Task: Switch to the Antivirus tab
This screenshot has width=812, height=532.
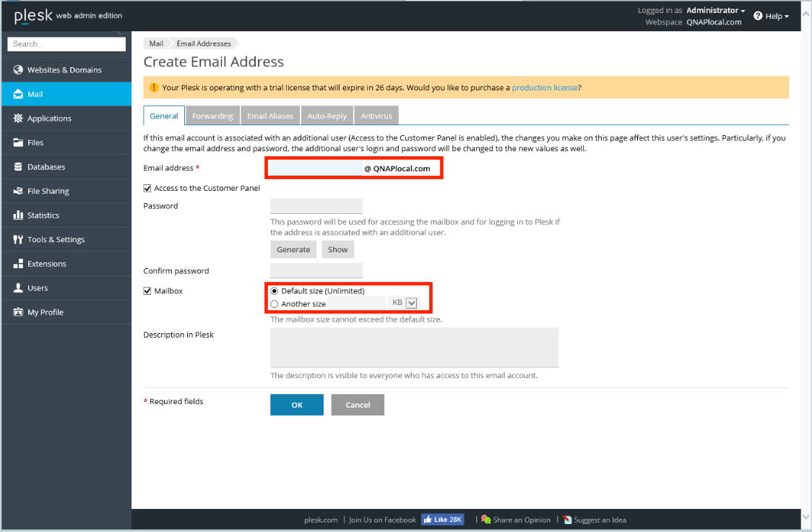Action: tap(376, 116)
